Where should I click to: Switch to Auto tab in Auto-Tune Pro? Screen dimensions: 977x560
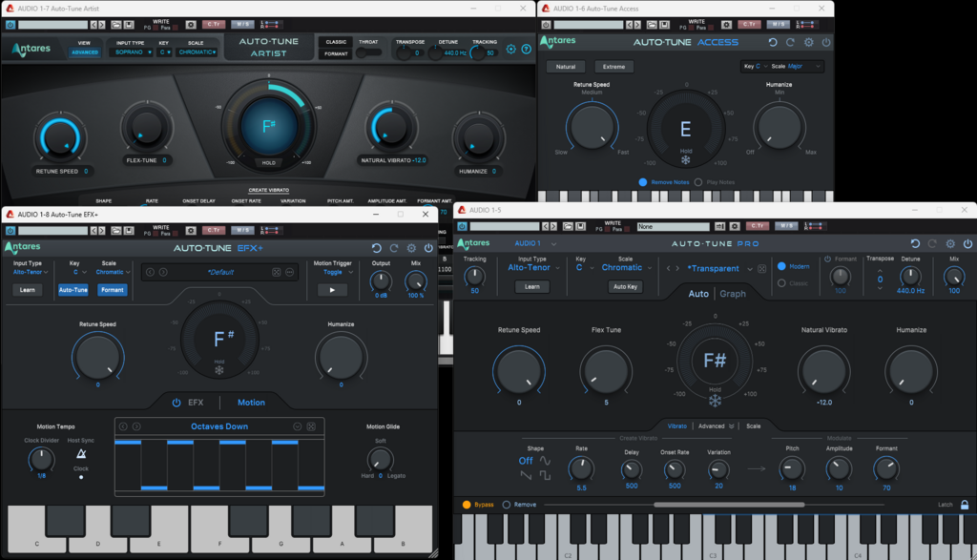(697, 294)
